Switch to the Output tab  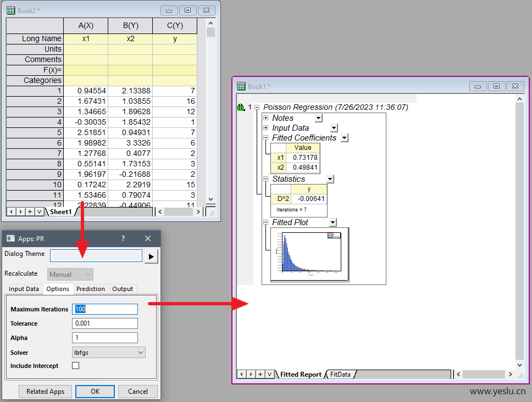point(123,289)
